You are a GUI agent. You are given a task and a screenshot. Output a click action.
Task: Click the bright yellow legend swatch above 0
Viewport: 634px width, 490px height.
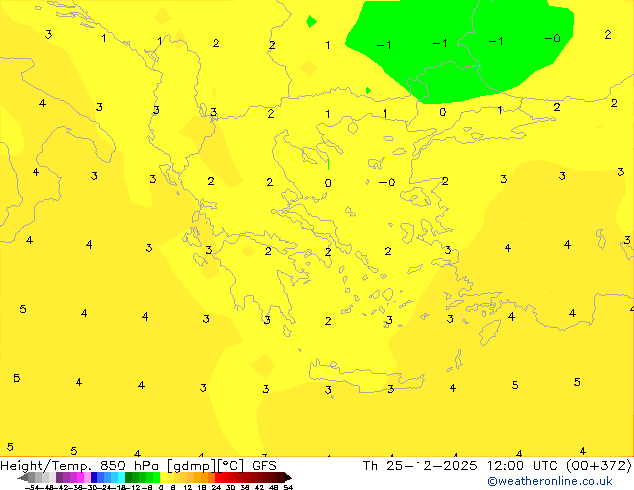pyautogui.click(x=164, y=477)
